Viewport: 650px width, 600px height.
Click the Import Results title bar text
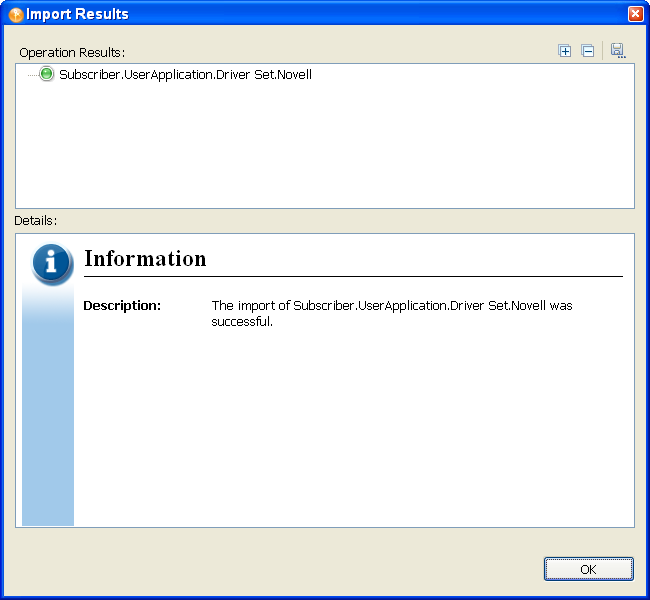click(78, 14)
